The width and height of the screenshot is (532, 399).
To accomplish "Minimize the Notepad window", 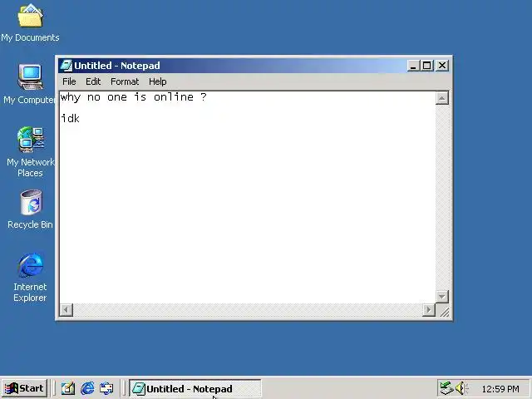I will click(413, 66).
